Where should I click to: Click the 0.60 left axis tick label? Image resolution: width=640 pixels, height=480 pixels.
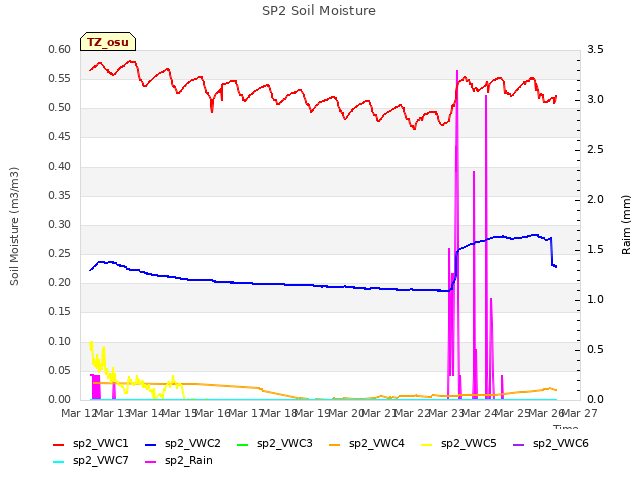[60, 49]
